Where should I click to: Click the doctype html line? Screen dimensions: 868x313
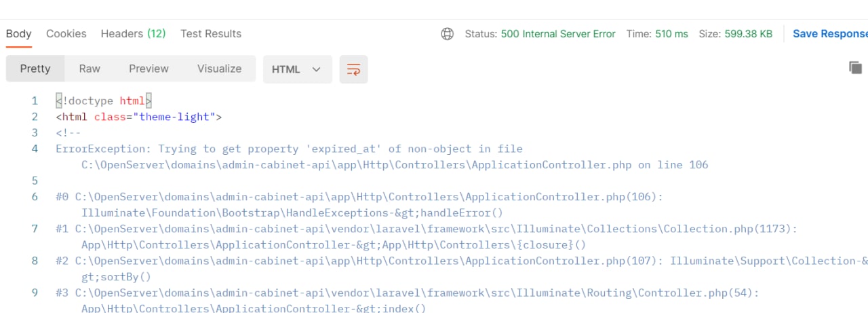coord(104,101)
